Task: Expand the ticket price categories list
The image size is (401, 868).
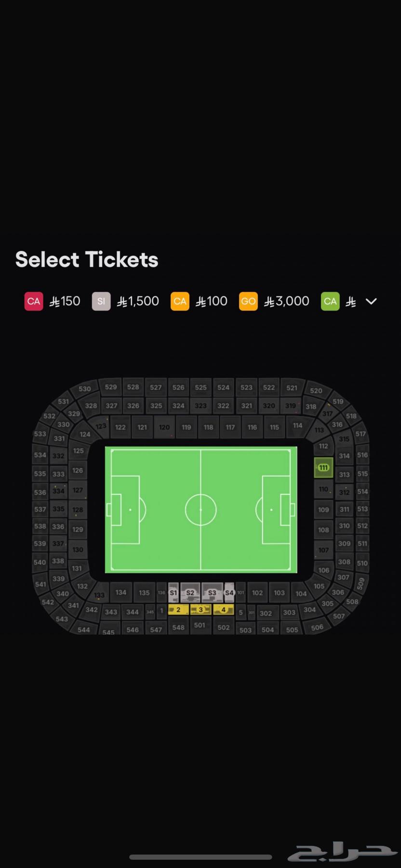Action: 371,301
